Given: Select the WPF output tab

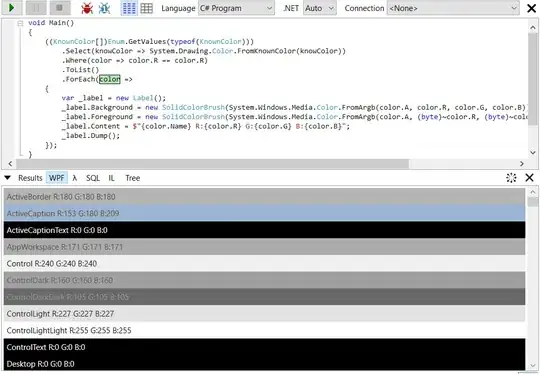Looking at the screenshot, I should coord(56,178).
